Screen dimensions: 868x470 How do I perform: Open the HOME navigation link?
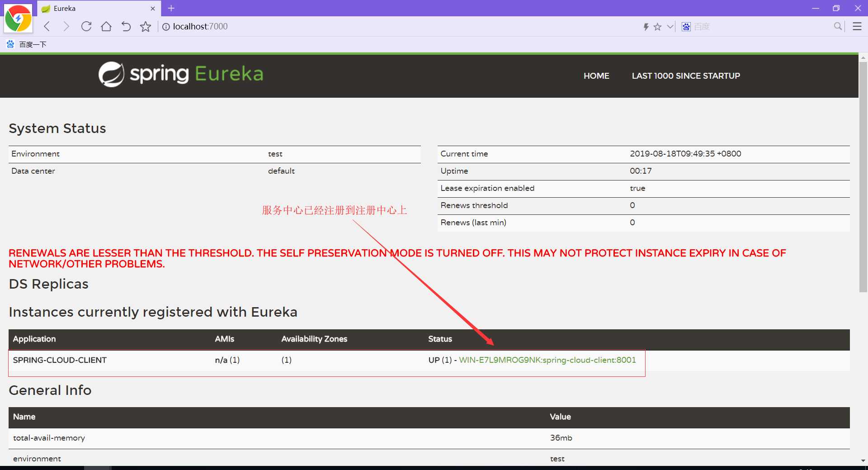coord(596,76)
